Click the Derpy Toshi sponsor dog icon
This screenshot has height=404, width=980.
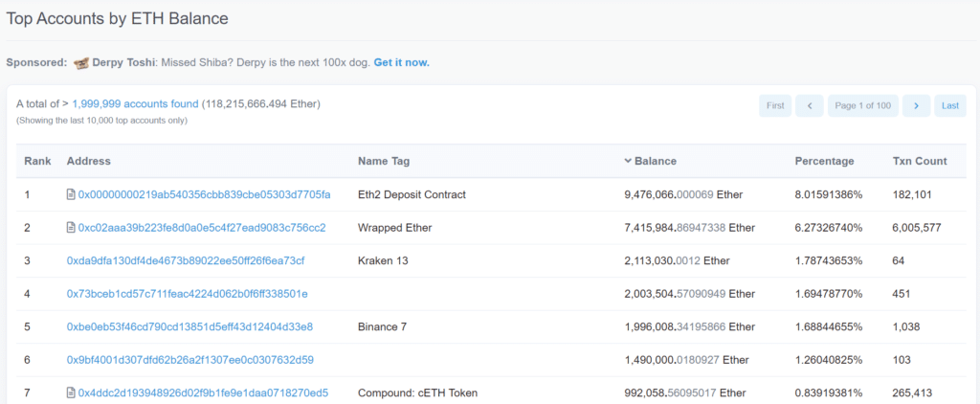[81, 63]
